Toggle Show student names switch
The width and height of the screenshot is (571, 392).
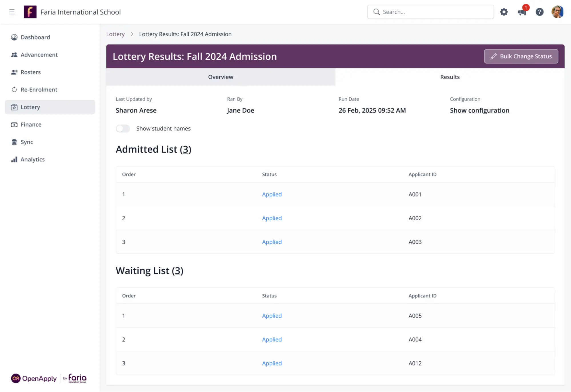coord(123,129)
